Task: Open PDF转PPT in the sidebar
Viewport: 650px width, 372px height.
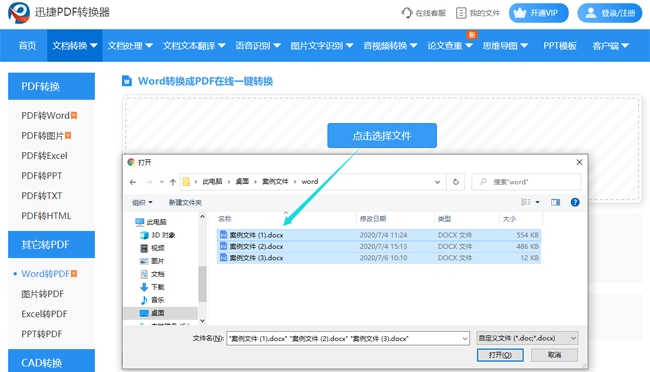Action: point(41,175)
